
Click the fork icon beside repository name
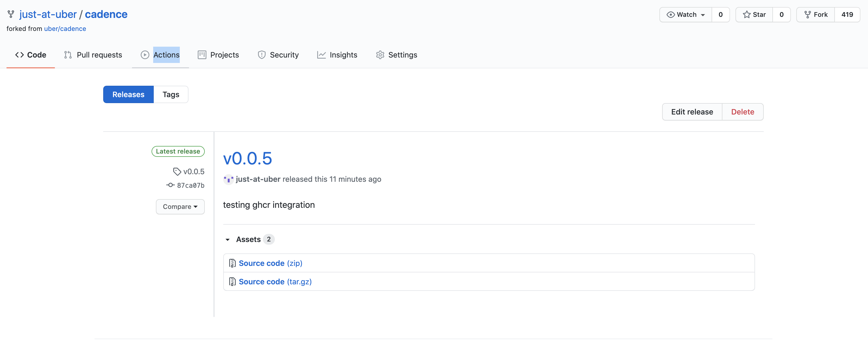click(11, 14)
